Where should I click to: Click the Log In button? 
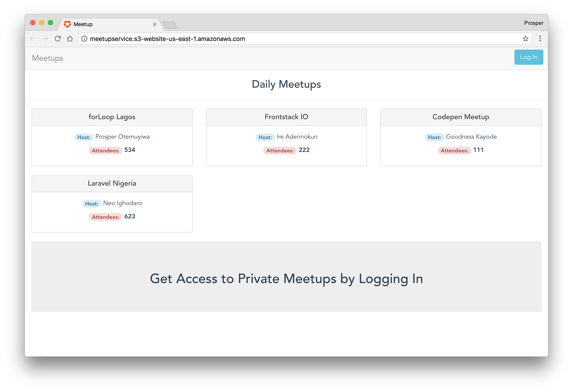(528, 57)
